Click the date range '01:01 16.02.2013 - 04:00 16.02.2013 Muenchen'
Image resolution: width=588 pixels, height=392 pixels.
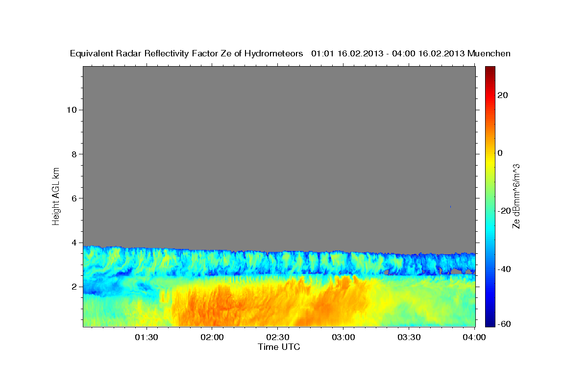411,53
